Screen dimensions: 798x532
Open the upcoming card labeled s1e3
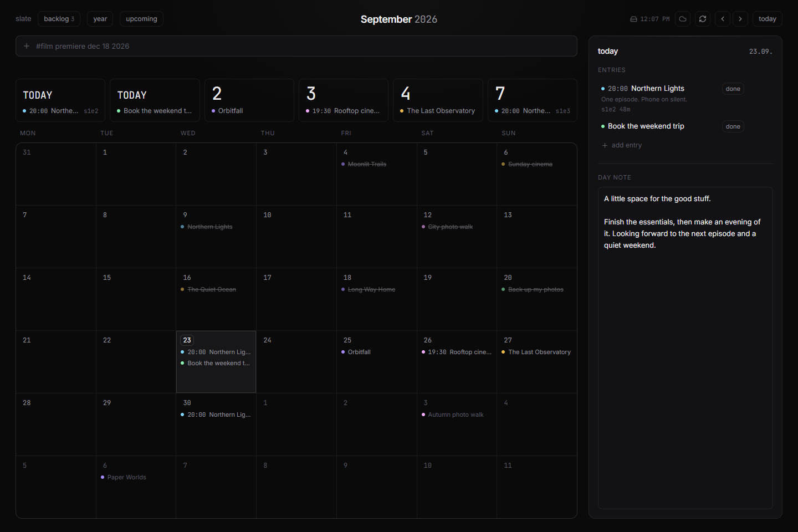(x=533, y=100)
